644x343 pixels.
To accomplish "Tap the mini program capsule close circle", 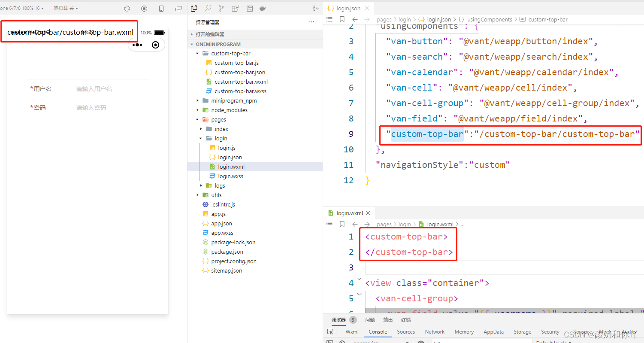I will 156,45.
